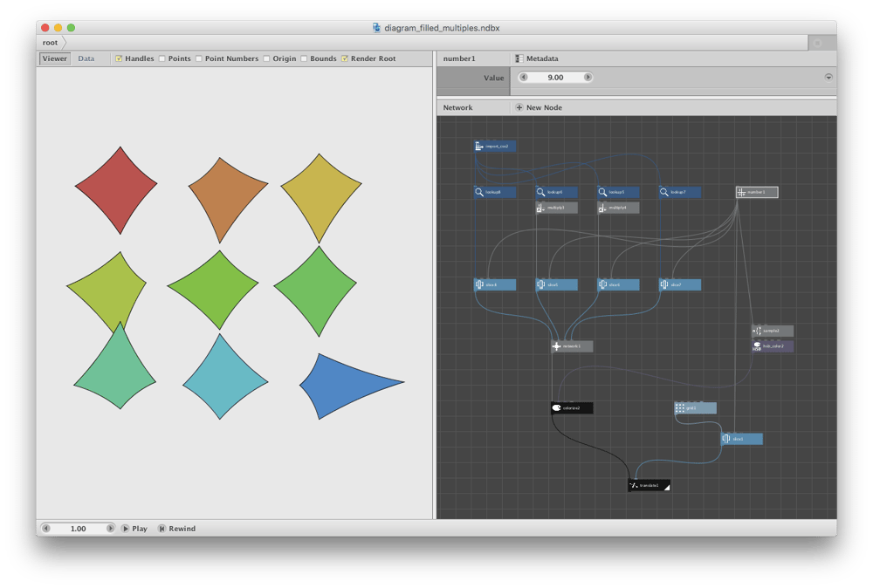873x588 pixels.
Task: Select the lookup7 magnifier node
Action: click(664, 193)
